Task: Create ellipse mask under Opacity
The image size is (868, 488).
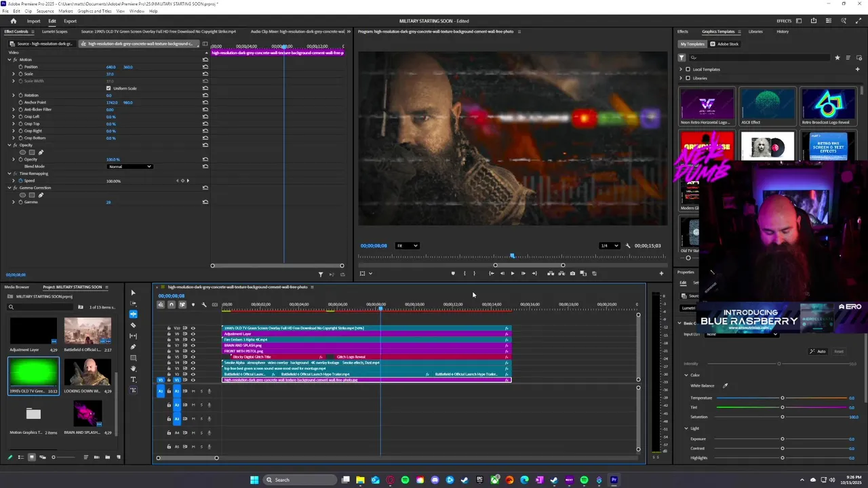Action: tap(22, 152)
